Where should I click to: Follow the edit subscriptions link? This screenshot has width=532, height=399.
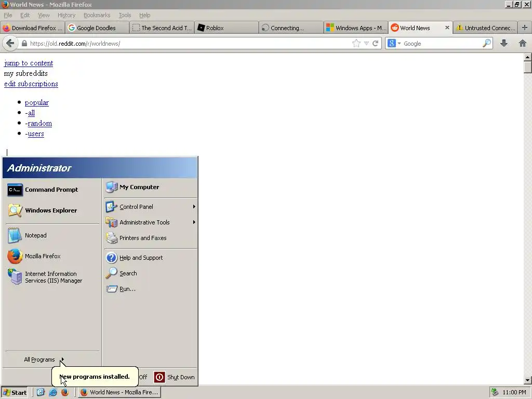click(x=31, y=84)
